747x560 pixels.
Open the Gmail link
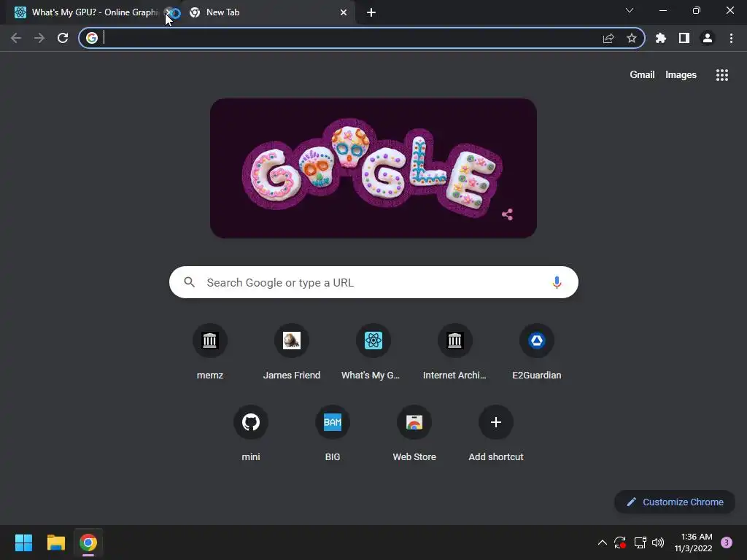click(642, 75)
